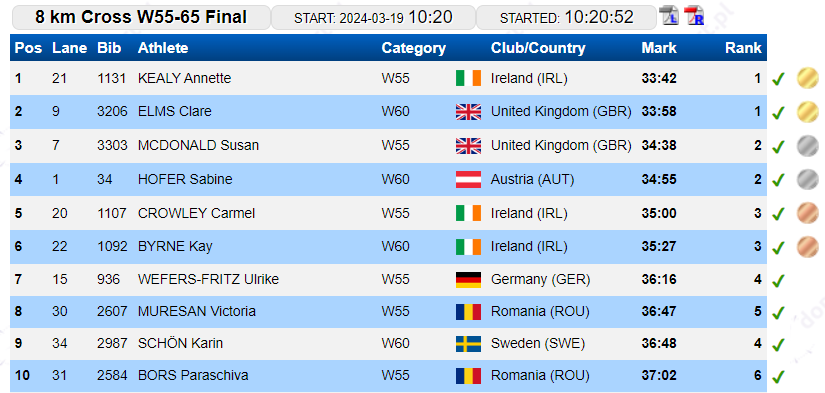Image resolution: width=825 pixels, height=393 pixels.
Task: Sort by the Category column header
Action: [414, 48]
